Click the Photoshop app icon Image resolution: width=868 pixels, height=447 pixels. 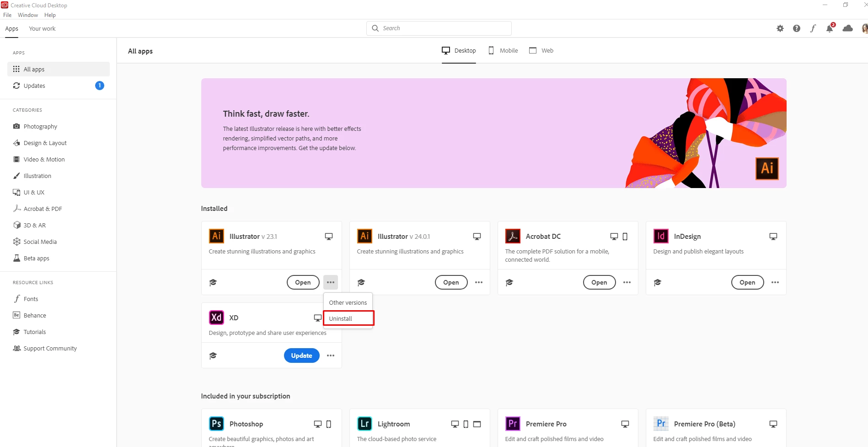[x=216, y=424]
